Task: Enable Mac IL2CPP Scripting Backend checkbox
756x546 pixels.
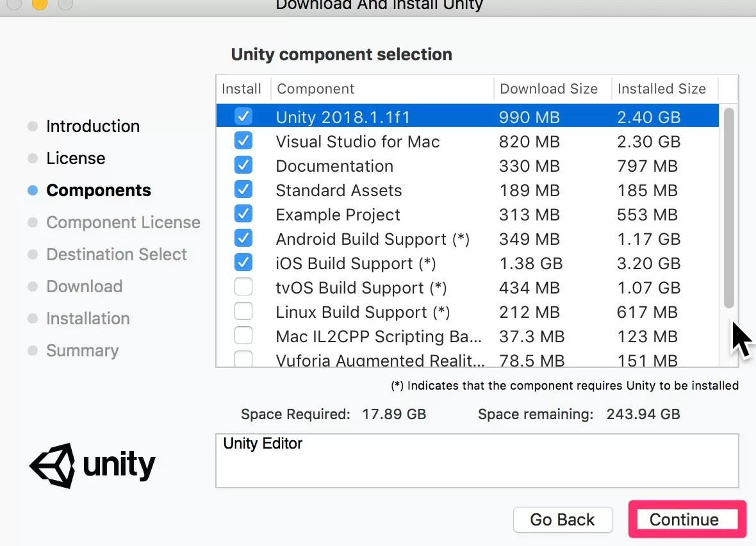Action: click(243, 336)
